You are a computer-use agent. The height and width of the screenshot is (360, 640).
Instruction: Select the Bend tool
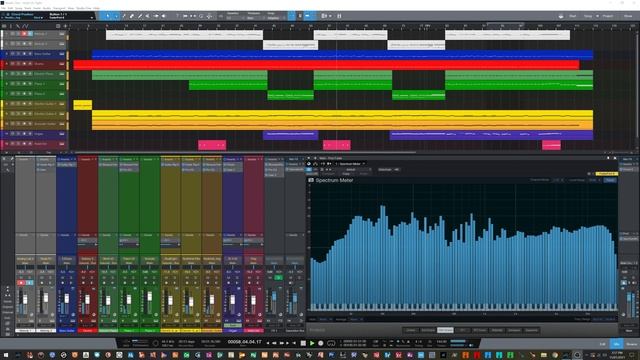pyautogui.click(x=156, y=16)
